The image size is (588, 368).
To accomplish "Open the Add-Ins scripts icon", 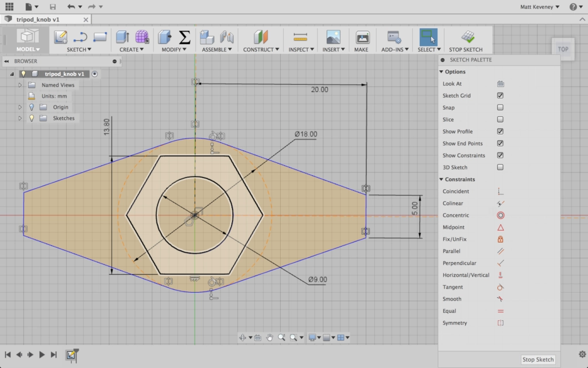I will click(394, 37).
